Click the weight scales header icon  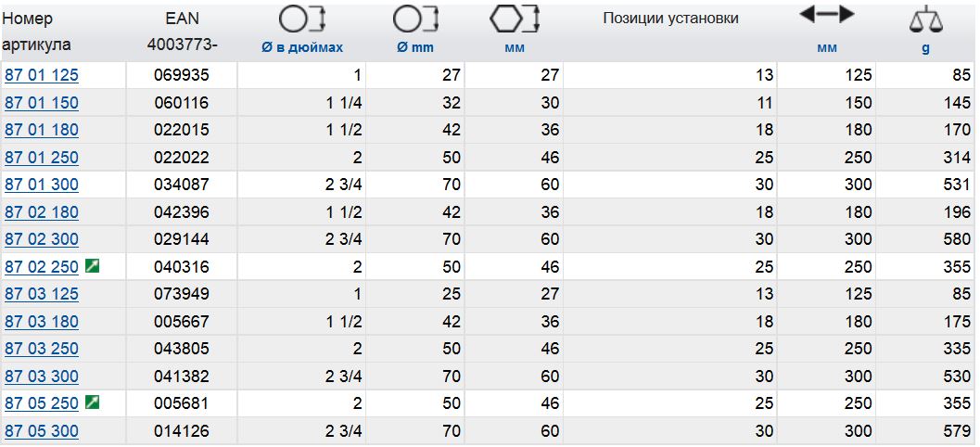925,19
